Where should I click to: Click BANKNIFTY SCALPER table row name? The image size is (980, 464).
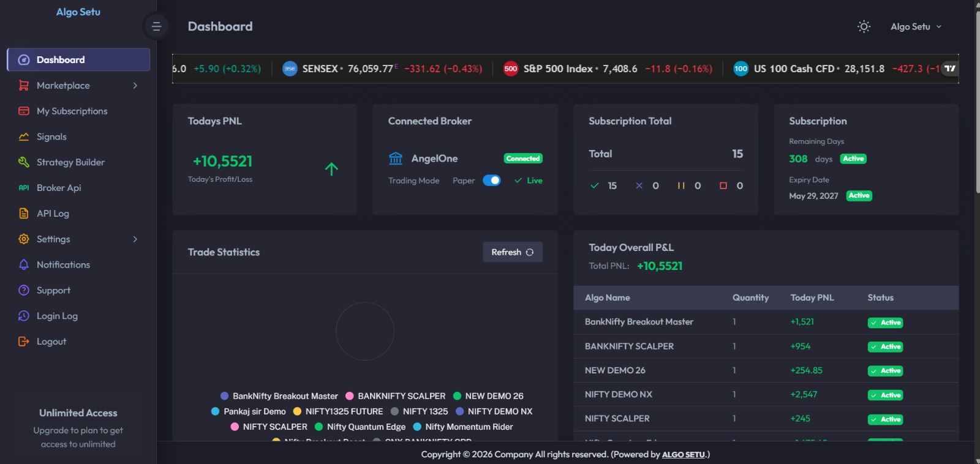[629, 346]
